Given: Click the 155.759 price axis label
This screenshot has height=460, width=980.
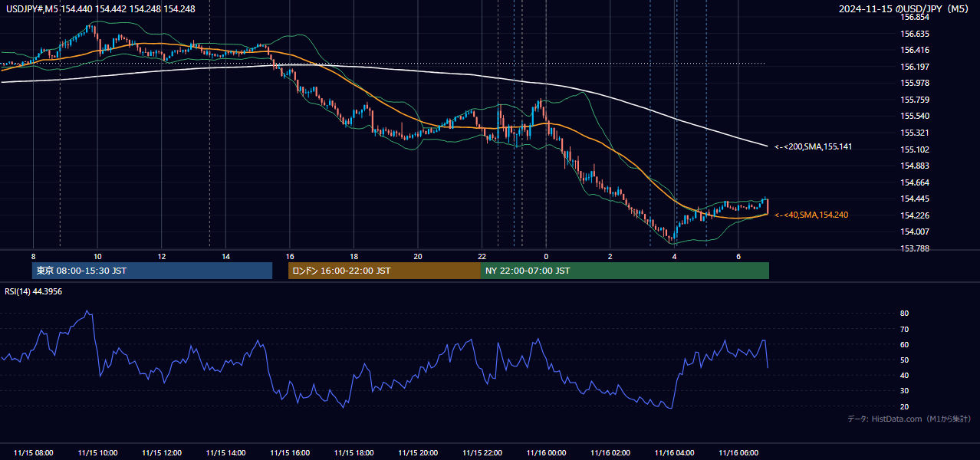Looking at the screenshot, I should tap(915, 100).
